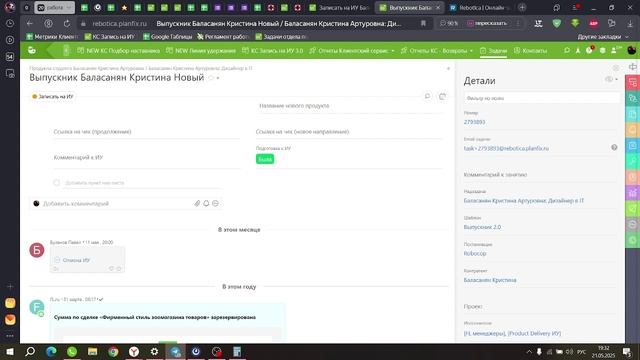Click the "Название нового продукта" field
Viewport: 640px width, 360px height.
[350, 106]
